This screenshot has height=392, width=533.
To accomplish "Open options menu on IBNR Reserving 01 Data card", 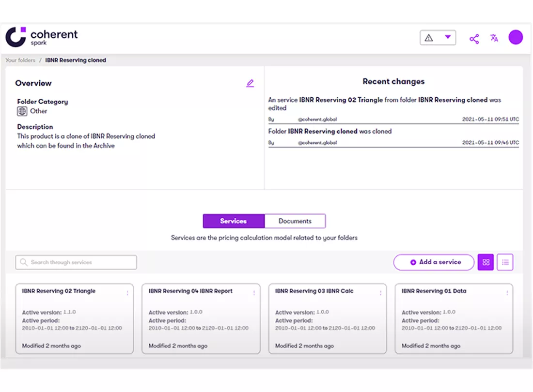I will point(507,293).
